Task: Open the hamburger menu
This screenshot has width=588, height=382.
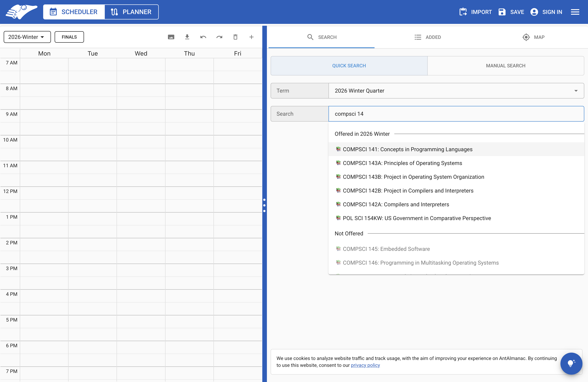Action: point(575,12)
